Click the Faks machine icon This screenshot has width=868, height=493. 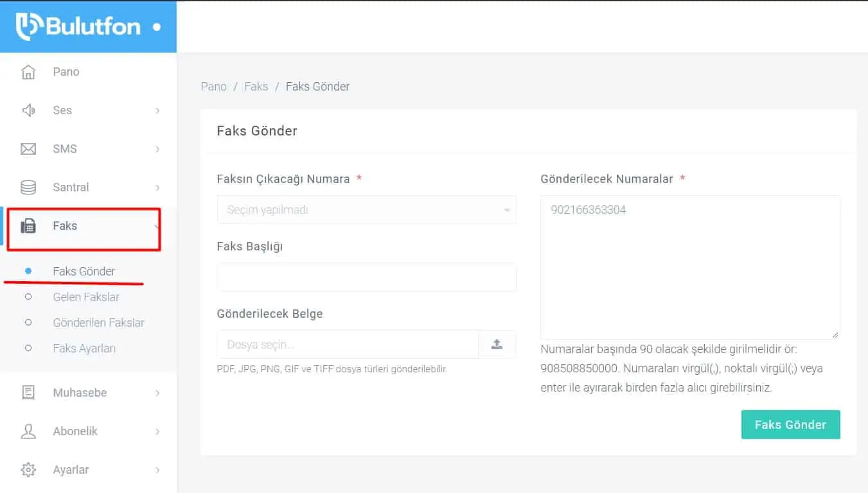click(28, 226)
